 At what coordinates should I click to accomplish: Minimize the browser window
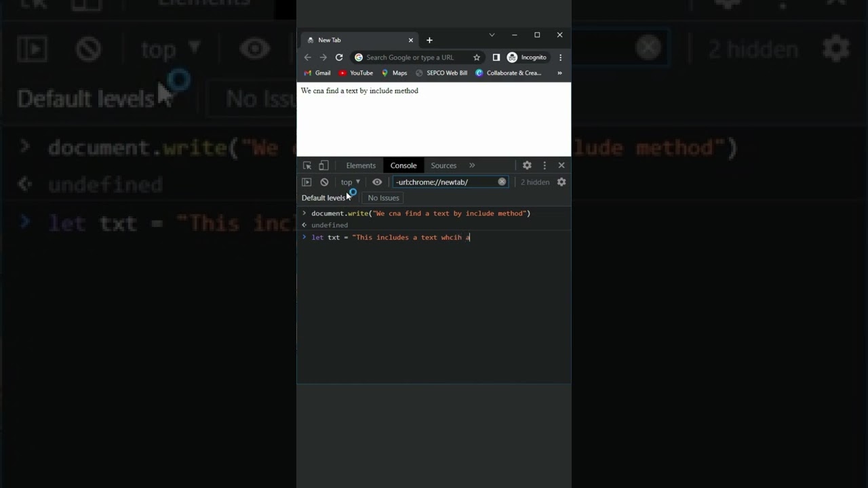(x=514, y=35)
